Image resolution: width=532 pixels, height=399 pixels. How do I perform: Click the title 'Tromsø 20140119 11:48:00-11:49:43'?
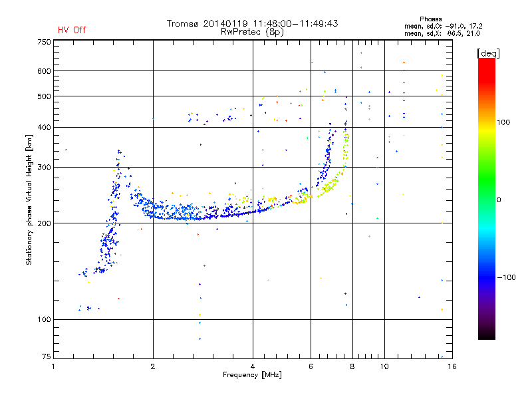point(253,23)
